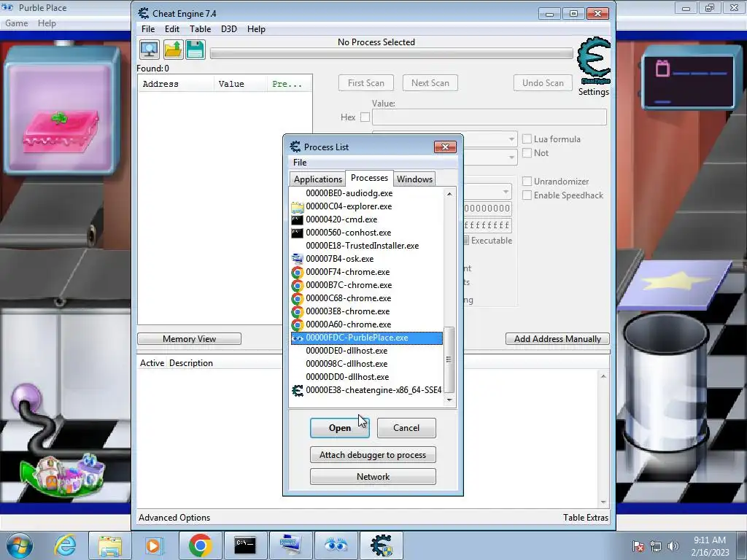Viewport: 747px width, 560px height.
Task: Switch to command prompt in taskbar
Action: tap(245, 545)
